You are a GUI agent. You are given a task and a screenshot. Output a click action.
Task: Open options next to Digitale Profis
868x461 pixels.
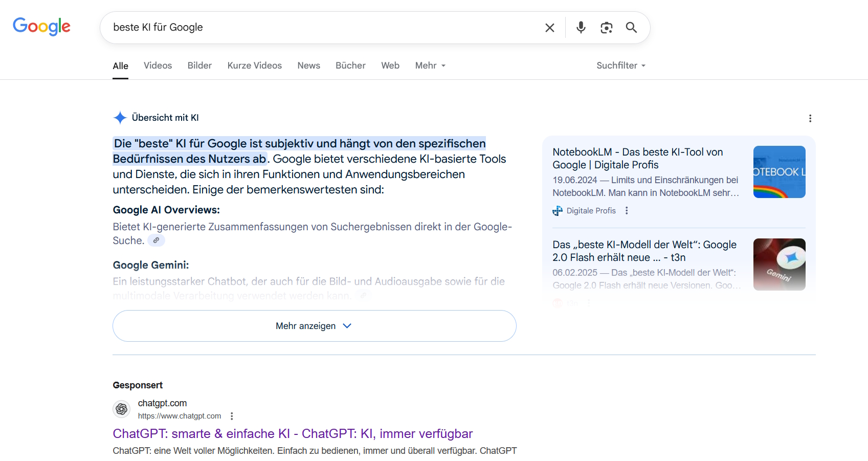(x=627, y=211)
